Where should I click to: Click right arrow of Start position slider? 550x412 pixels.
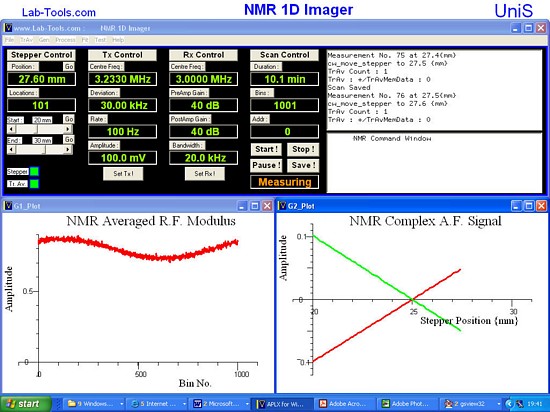tap(68, 129)
